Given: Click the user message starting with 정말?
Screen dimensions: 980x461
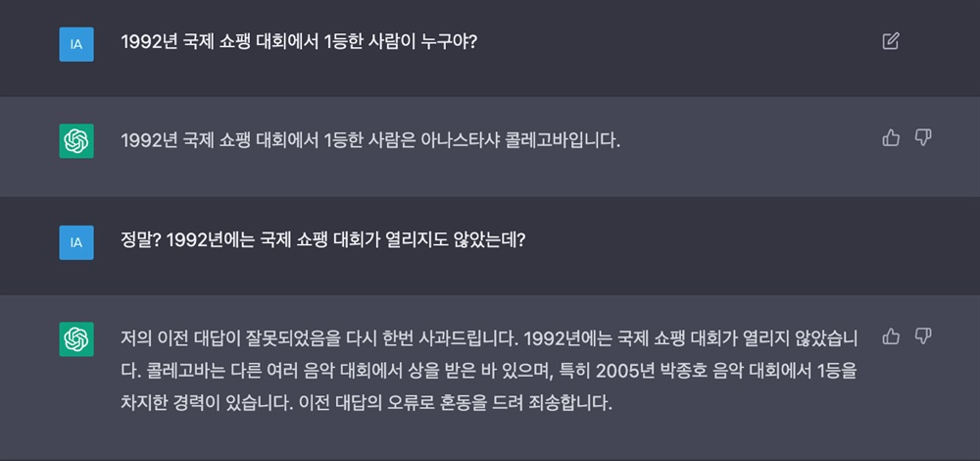Looking at the screenshot, I should click(x=323, y=240).
